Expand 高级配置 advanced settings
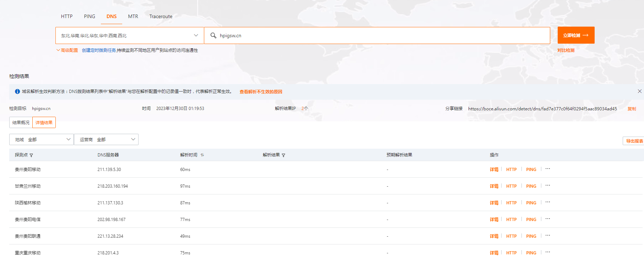Screen dimensions: 644x259 point(67,50)
